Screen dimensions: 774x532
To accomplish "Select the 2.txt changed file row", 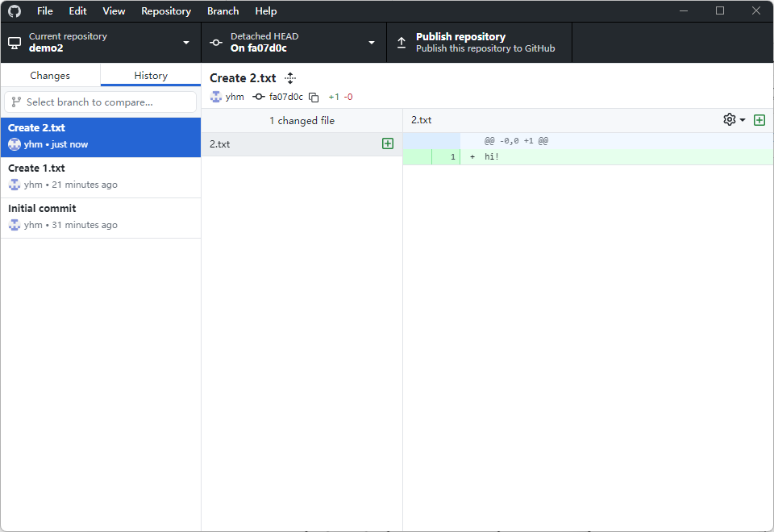I will tap(290, 144).
